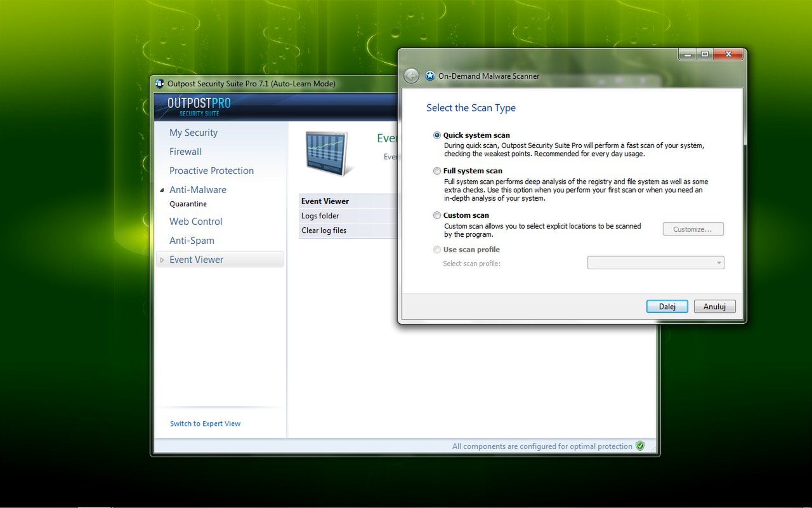Viewport: 812px width, 508px height.
Task: Click Event Viewer row in the list
Action: click(x=348, y=201)
